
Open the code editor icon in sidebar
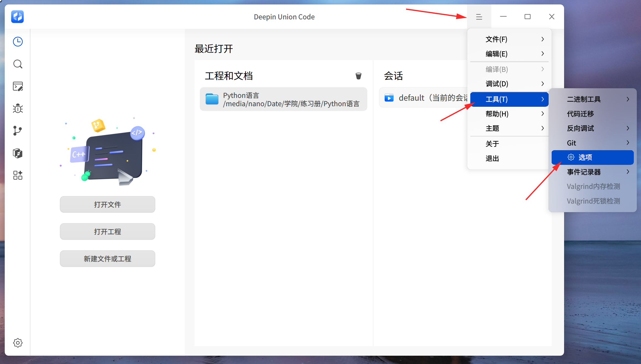click(x=18, y=87)
